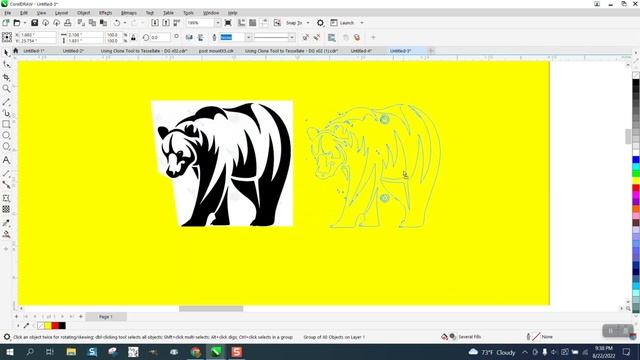Select the Ellipse tool

point(6,135)
